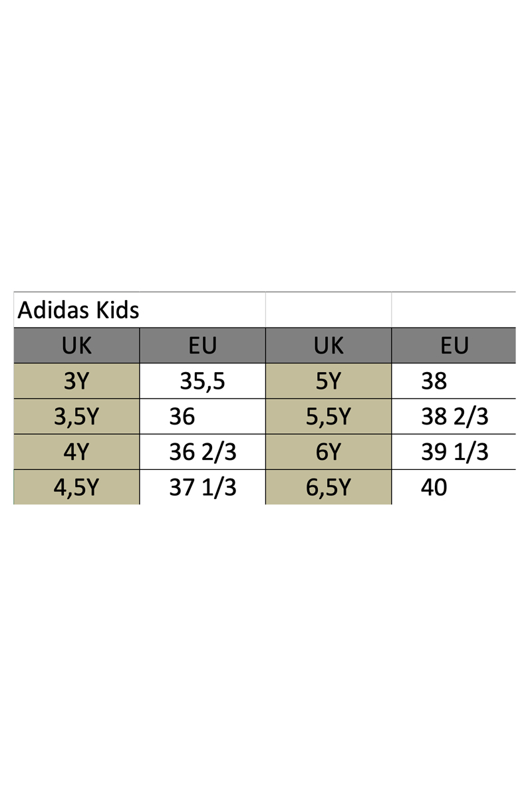Select the 5Y size cell

click(x=329, y=381)
